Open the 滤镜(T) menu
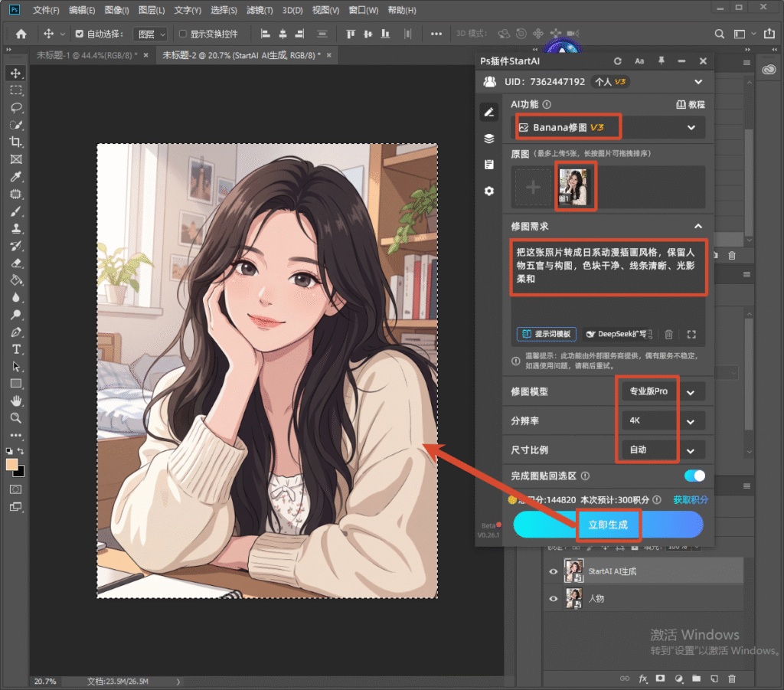 (x=260, y=10)
